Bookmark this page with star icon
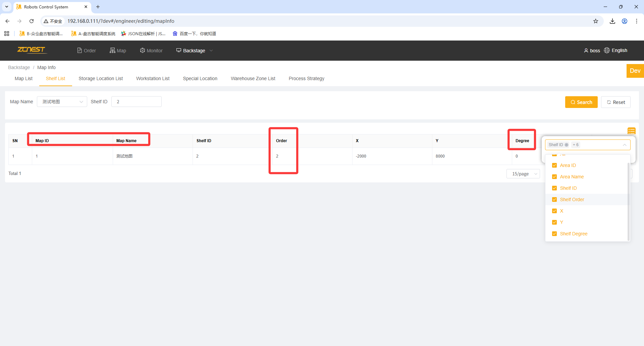This screenshot has width=644, height=346. pos(596,21)
